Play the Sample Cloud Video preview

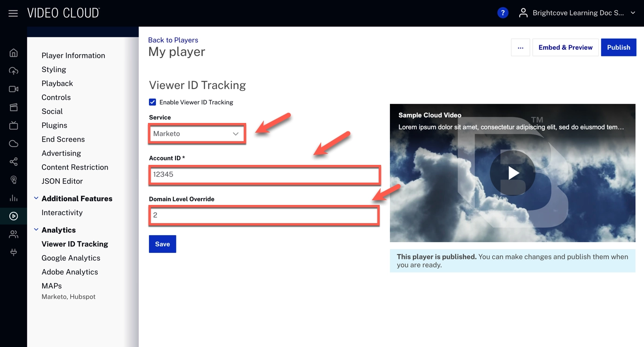513,173
